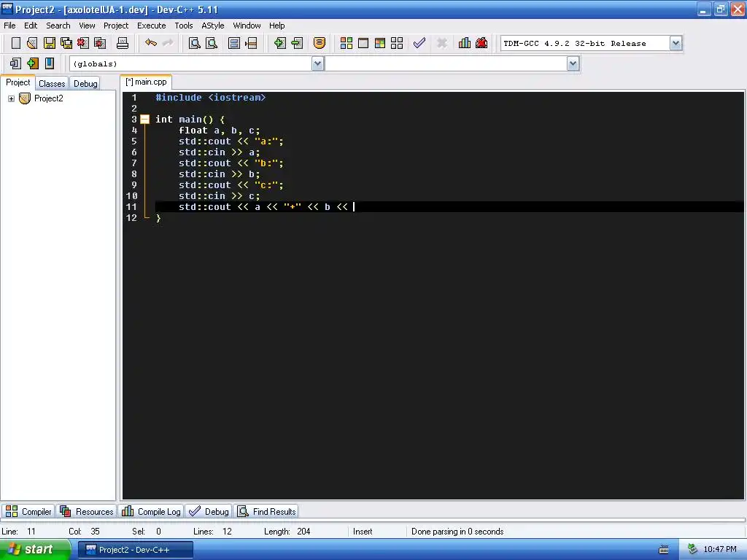Viewport: 747px width, 560px height.
Task: Open the Project menu
Action: coord(116,26)
